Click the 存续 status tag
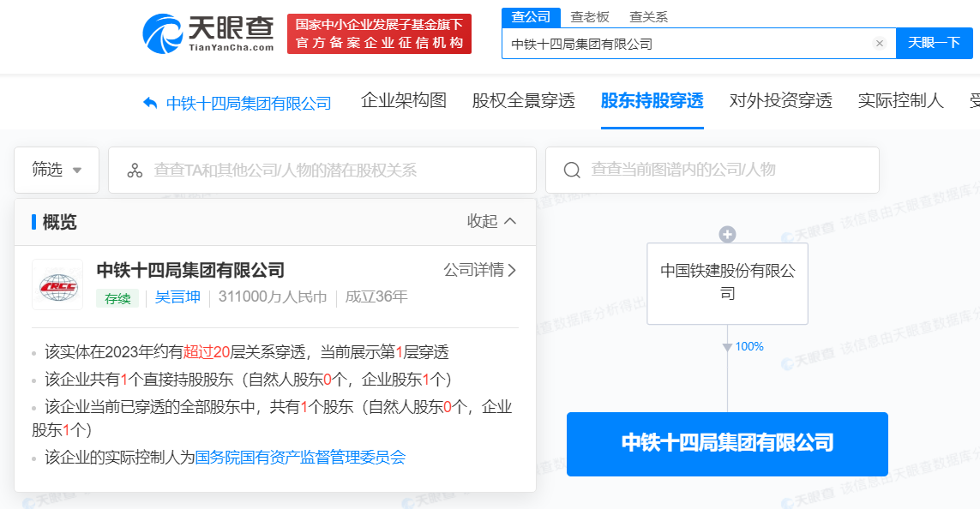Viewport: 980px width, 509px height. click(x=117, y=298)
